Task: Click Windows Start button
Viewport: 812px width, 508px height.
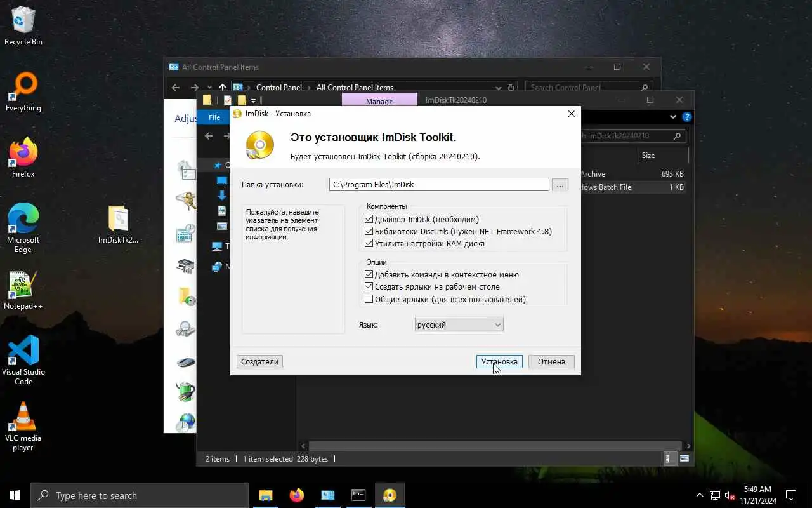Action: 15,495
